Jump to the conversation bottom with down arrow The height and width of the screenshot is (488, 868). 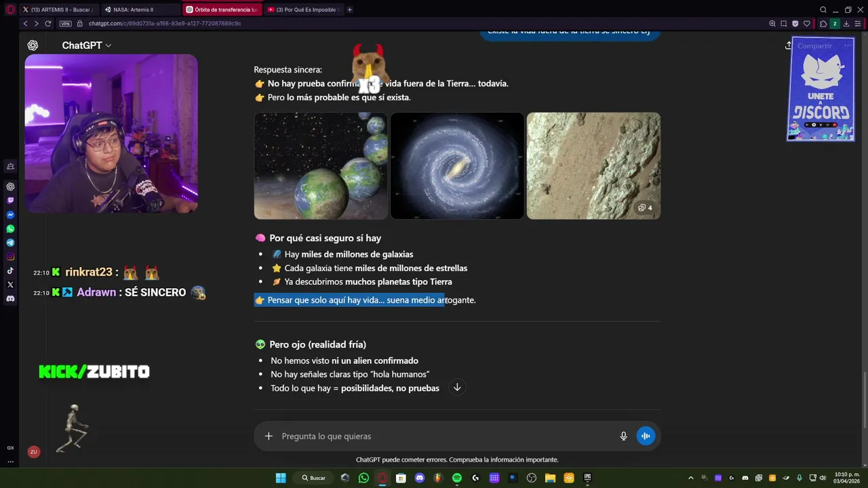(457, 387)
